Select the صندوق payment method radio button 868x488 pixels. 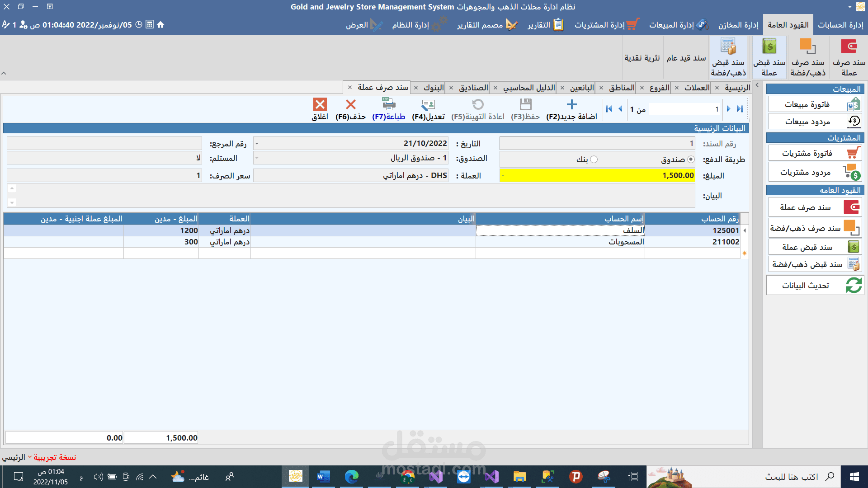point(691,160)
